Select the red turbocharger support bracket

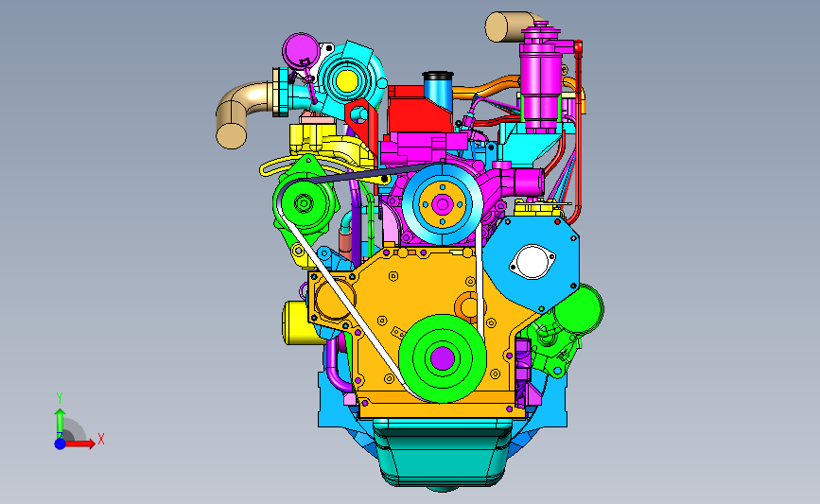[x=362, y=126]
